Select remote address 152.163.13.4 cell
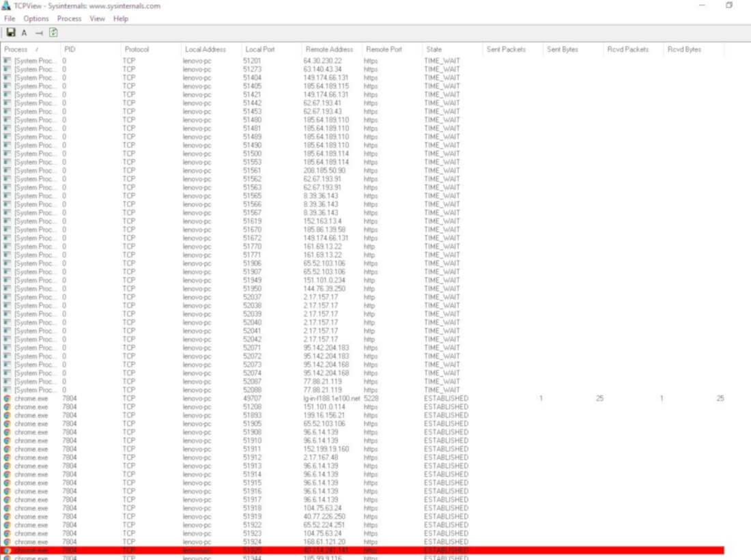 coord(322,221)
